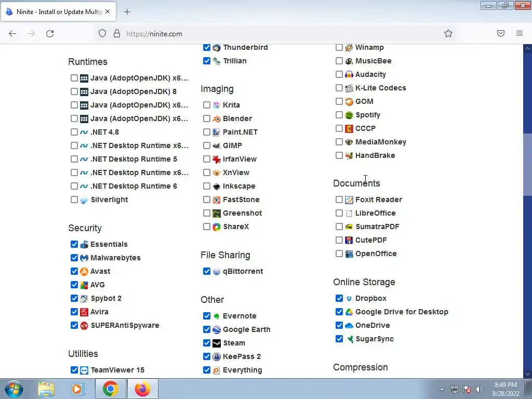This screenshot has width=532, height=399.
Task: Click the scrollbar down arrow
Action: [527, 374]
